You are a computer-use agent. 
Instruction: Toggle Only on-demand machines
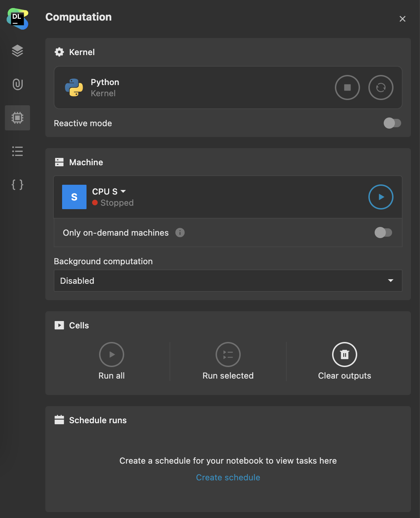point(384,233)
